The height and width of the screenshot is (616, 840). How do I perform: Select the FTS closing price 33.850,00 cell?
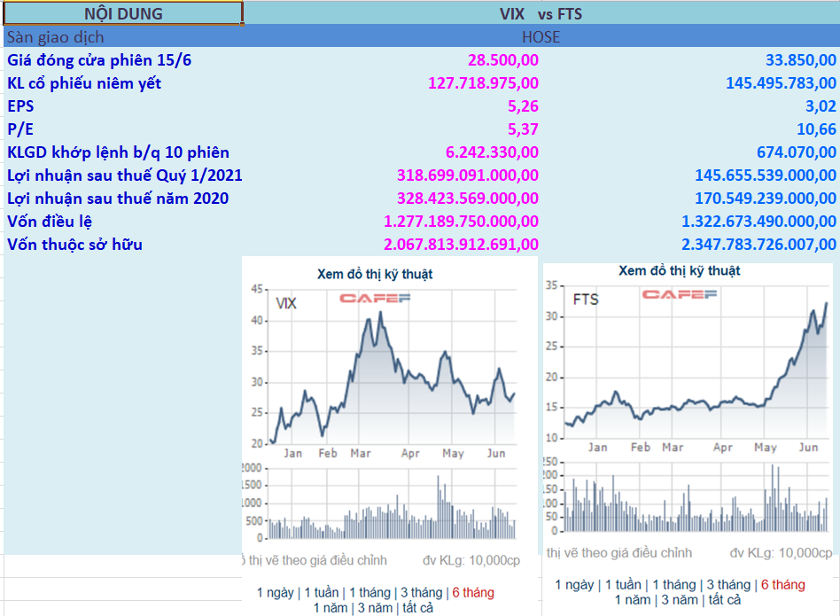click(800, 60)
